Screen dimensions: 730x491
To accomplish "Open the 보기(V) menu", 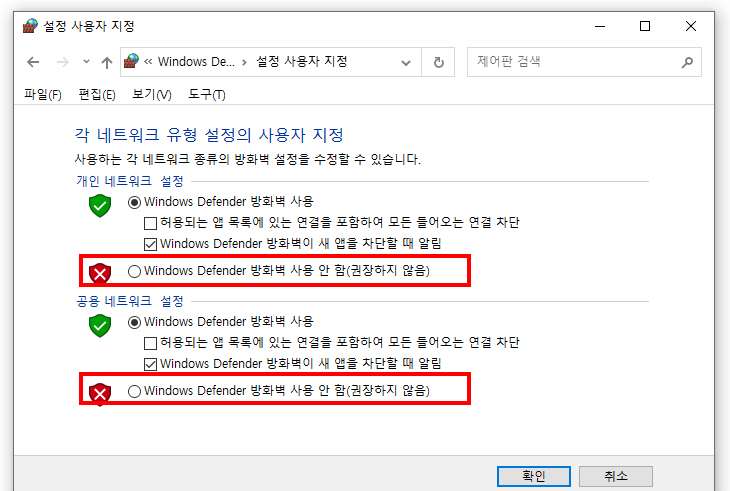I will (152, 94).
